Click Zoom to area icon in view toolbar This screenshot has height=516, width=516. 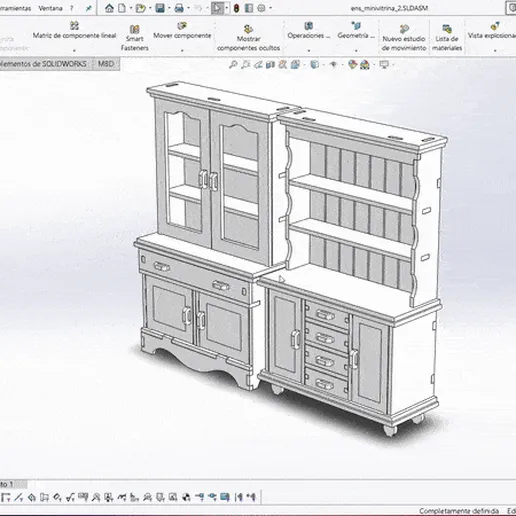246,64
